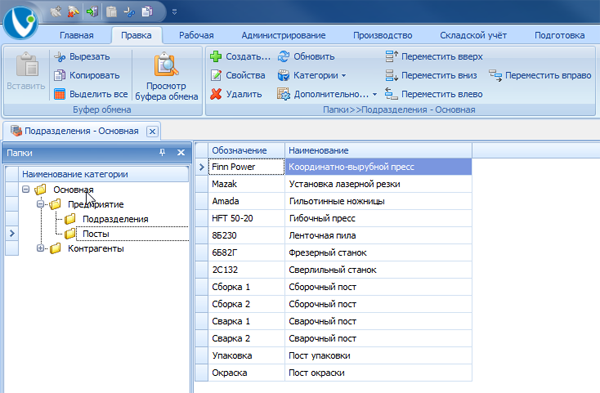Click the scissors cut icon in quick access toolbar
The width and height of the screenshot is (600, 393).
129,12
